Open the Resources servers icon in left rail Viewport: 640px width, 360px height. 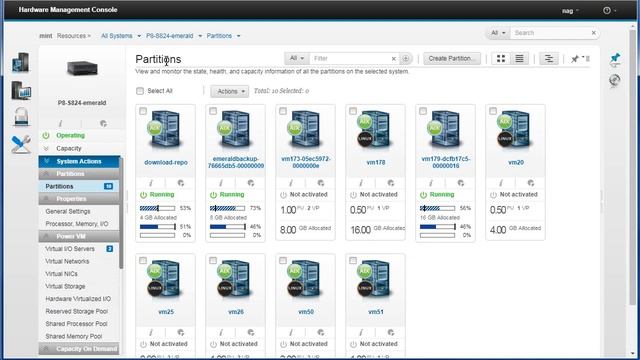pyautogui.click(x=21, y=63)
